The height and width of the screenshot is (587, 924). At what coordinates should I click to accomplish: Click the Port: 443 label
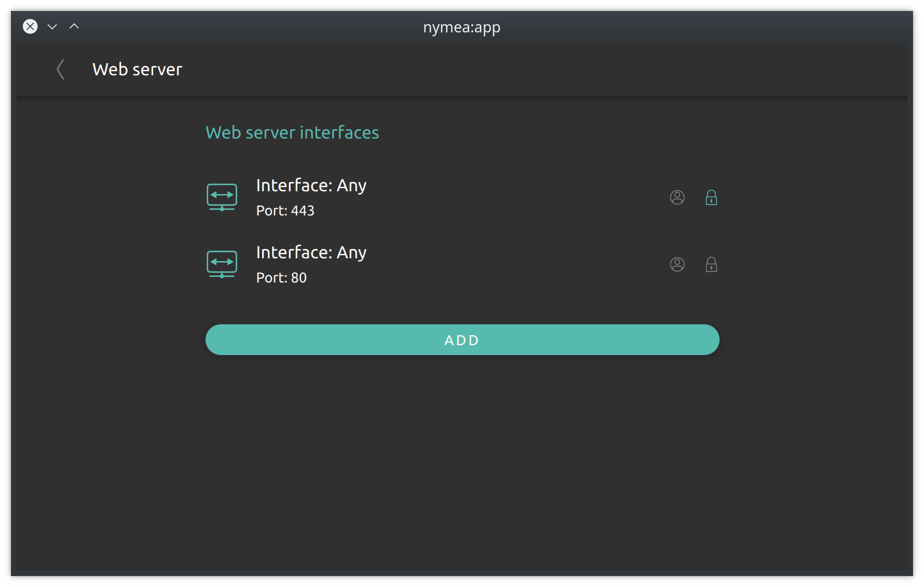pyautogui.click(x=285, y=211)
